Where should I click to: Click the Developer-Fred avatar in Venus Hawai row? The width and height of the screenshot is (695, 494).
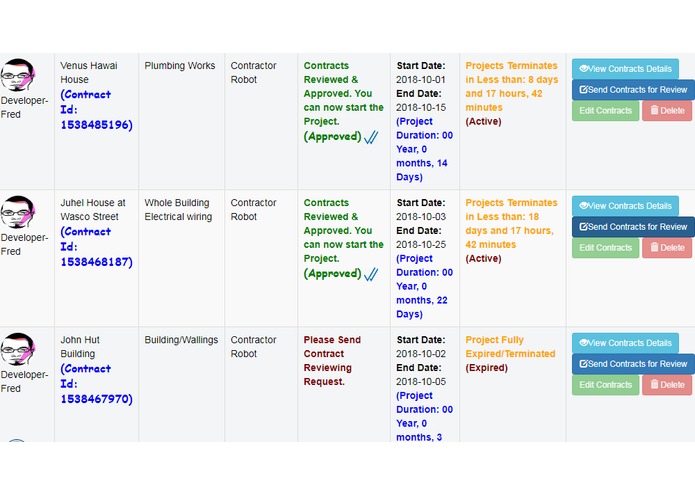click(17, 75)
